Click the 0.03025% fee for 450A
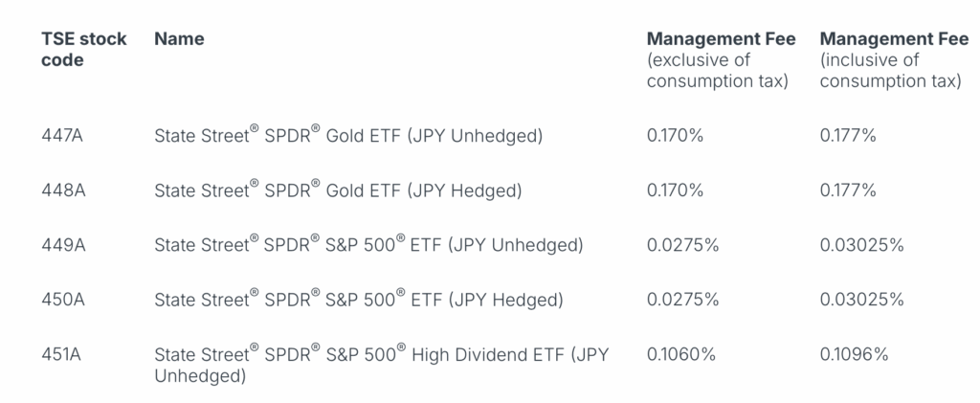This screenshot has height=403, width=980. point(861,300)
